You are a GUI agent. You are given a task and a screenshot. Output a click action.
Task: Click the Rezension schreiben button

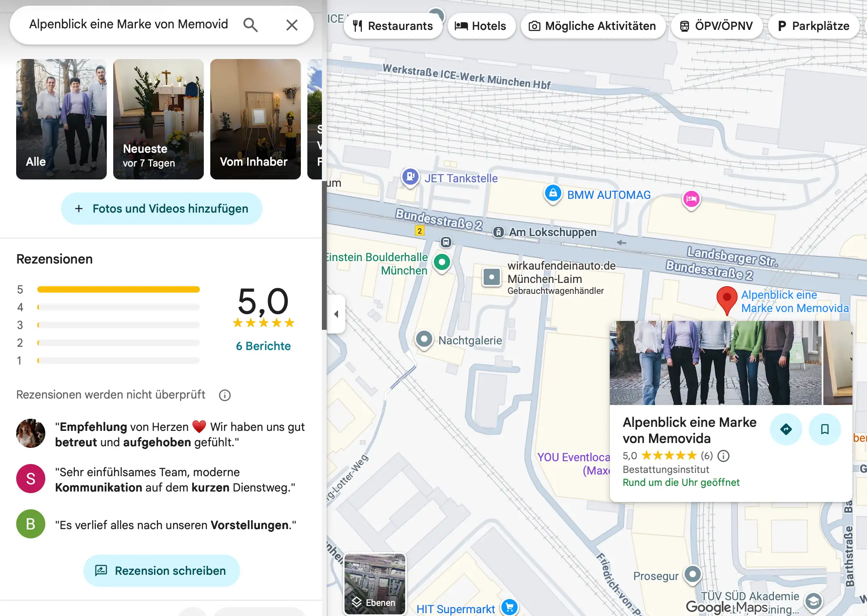(162, 571)
